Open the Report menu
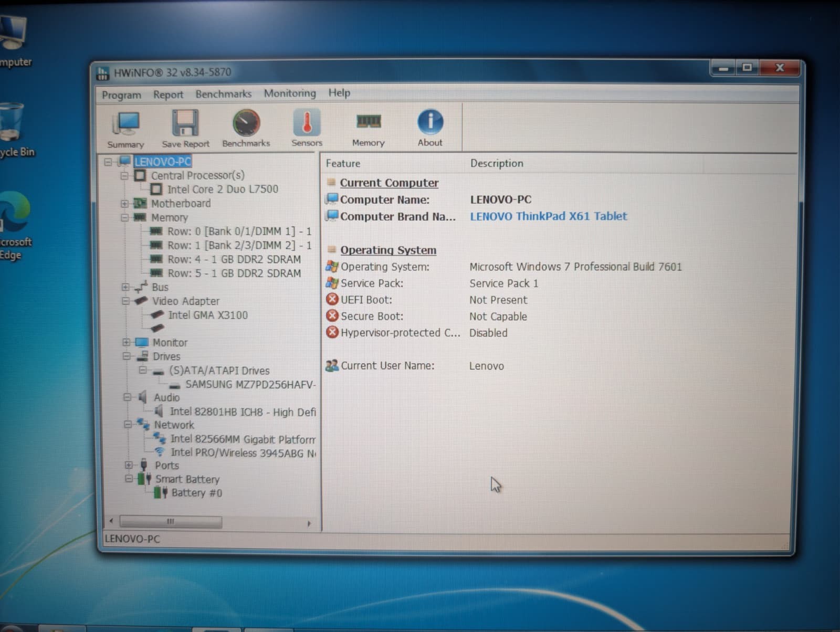840x632 pixels. point(168,94)
